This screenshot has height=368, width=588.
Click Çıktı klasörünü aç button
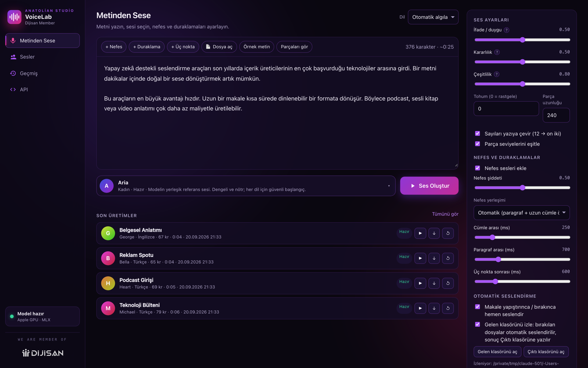[546, 352]
